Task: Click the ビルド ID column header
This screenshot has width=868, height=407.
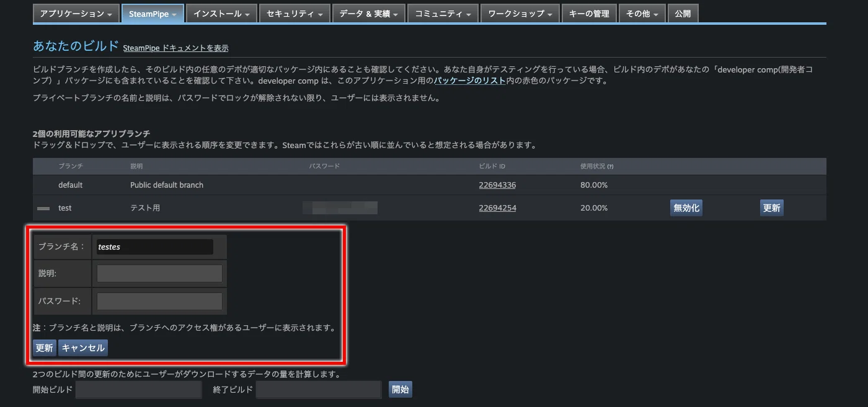Action: click(492, 167)
